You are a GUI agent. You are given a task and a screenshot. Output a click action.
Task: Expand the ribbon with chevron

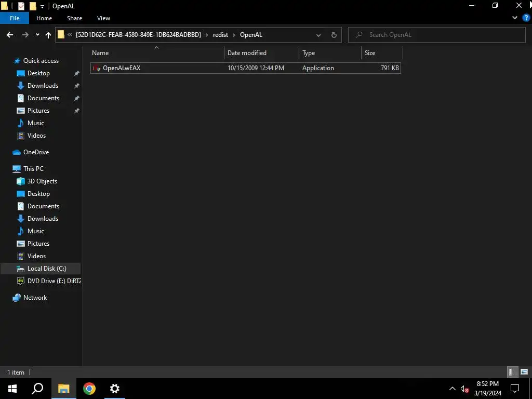[x=515, y=18]
